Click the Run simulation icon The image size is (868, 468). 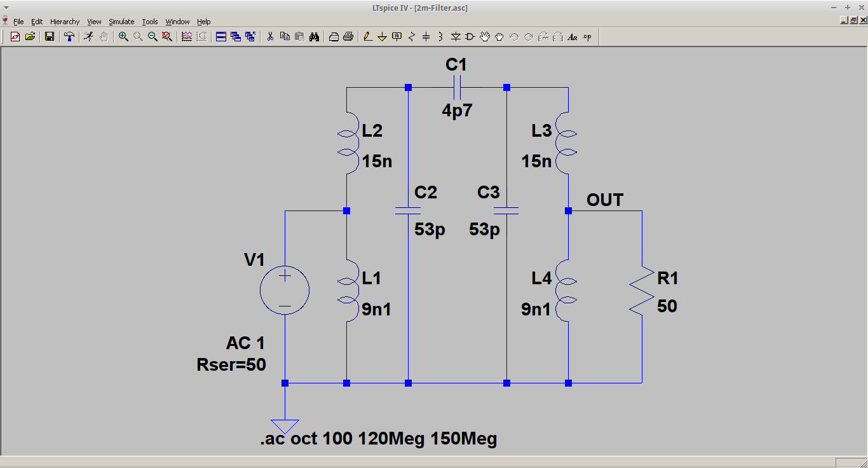[x=88, y=37]
